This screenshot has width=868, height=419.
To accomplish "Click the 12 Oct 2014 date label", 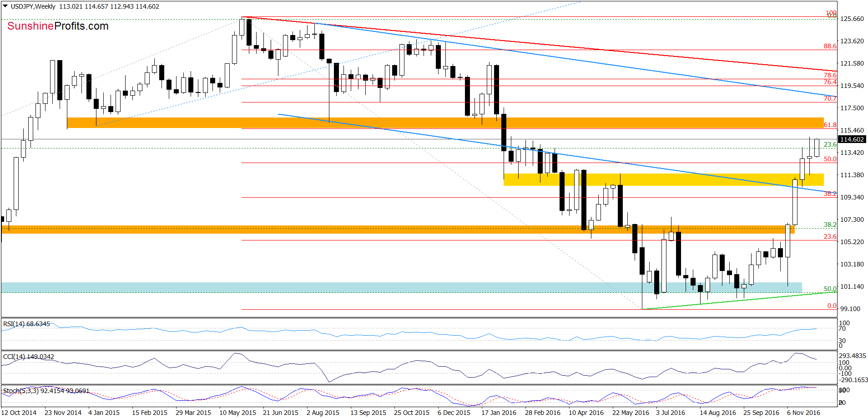I will coord(19,413).
